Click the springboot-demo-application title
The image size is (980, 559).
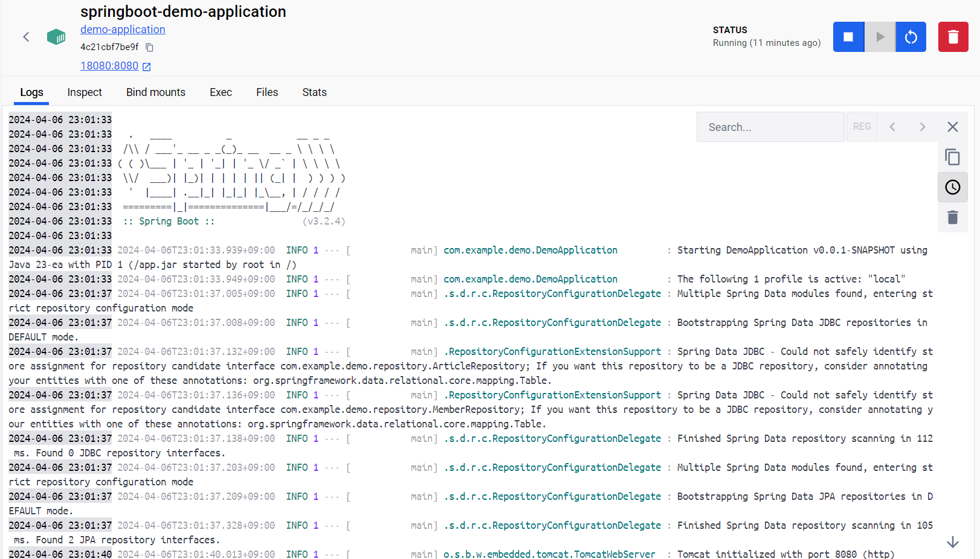point(183,11)
